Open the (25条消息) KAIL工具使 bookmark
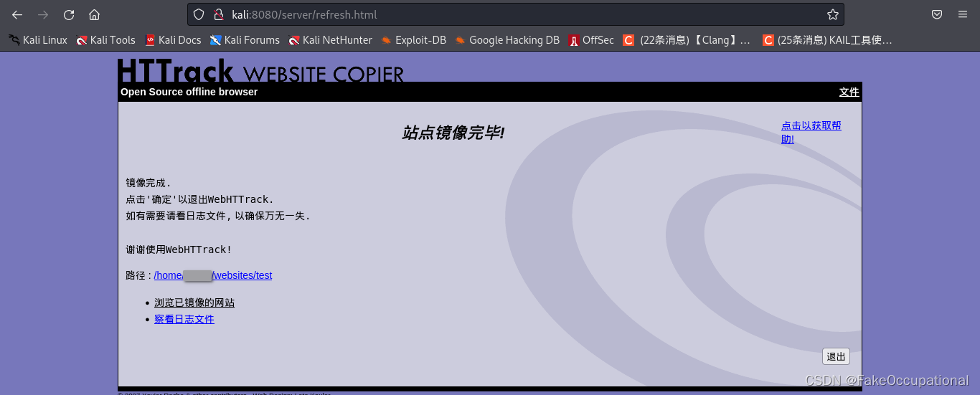Viewport: 980px width, 395px height. pos(827,40)
